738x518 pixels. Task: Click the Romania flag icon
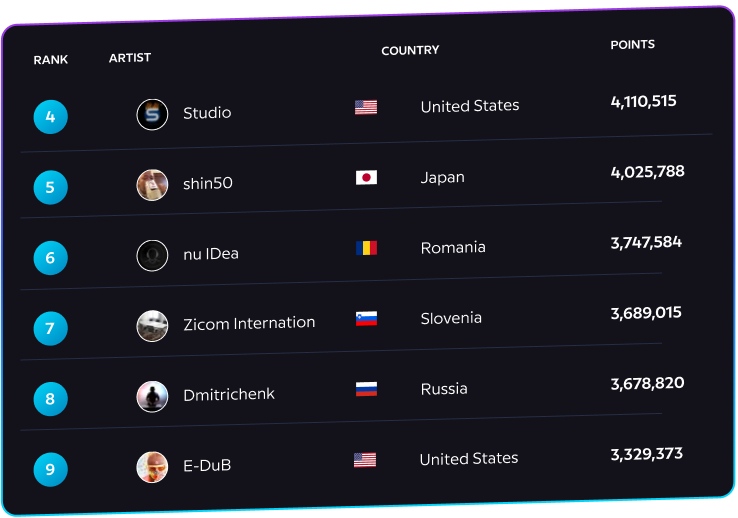(x=366, y=248)
